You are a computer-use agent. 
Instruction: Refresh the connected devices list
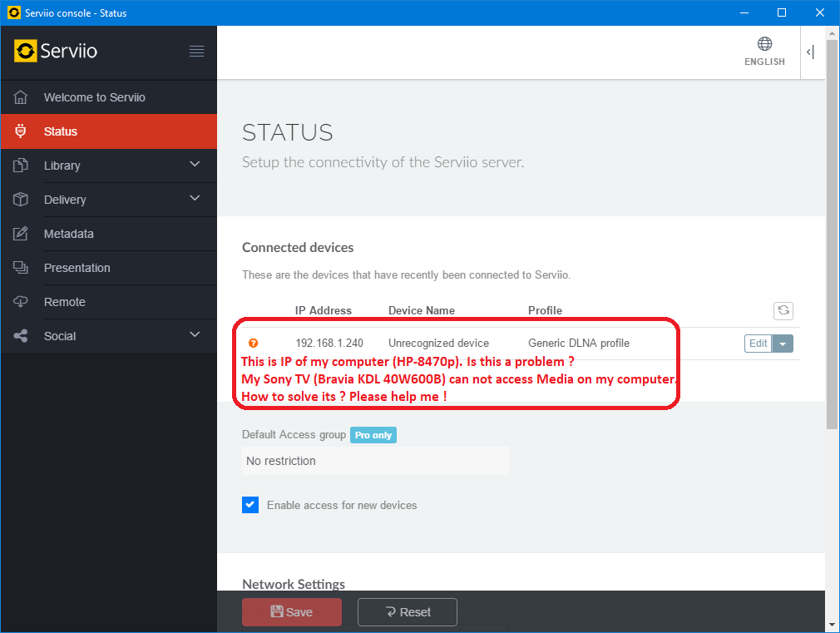[783, 310]
